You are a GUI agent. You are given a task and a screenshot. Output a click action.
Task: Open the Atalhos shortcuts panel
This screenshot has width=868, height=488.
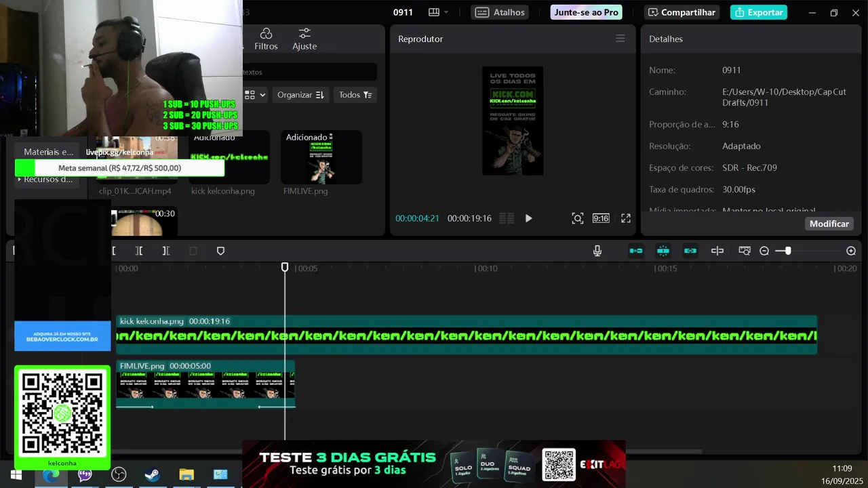tap(500, 12)
